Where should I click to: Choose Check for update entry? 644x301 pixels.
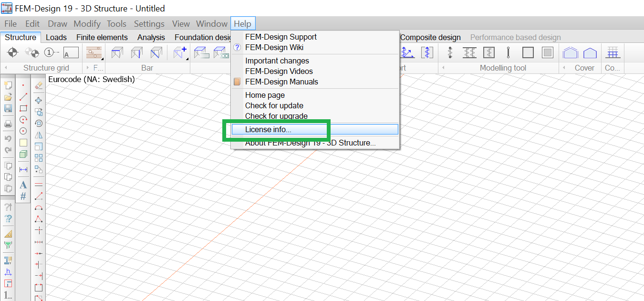pyautogui.click(x=315, y=105)
